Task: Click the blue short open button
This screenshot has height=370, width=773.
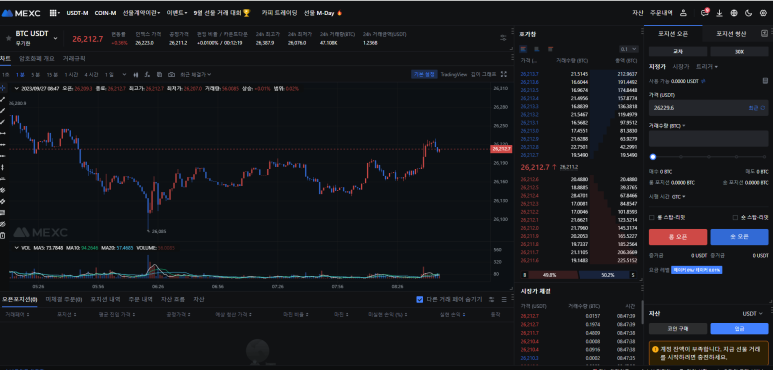Action: [739, 236]
